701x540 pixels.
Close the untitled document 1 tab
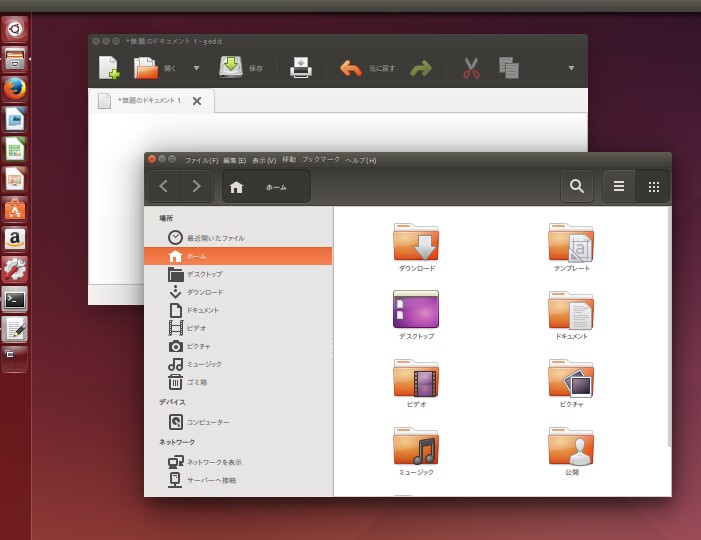click(x=197, y=101)
